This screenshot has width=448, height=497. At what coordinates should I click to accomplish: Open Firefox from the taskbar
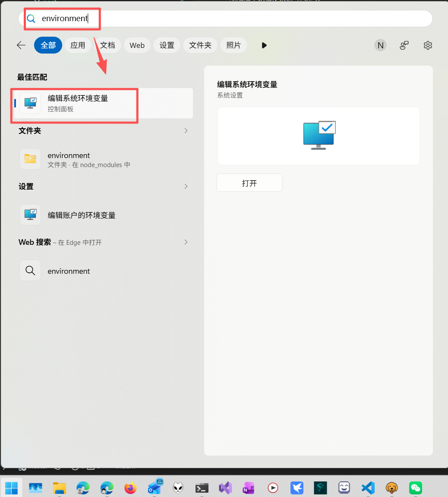click(x=130, y=488)
